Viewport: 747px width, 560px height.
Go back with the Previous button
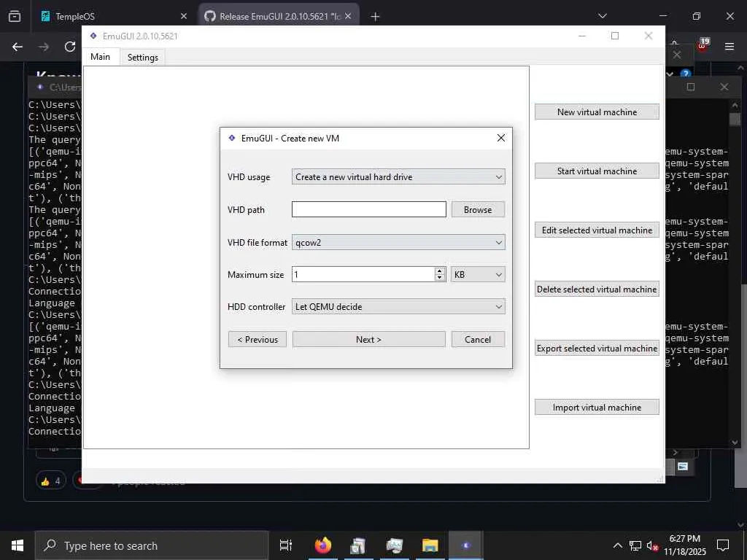click(258, 340)
